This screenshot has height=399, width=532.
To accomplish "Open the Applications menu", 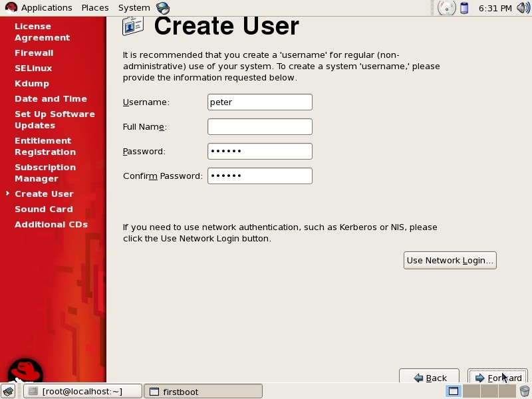I will 47,8.
